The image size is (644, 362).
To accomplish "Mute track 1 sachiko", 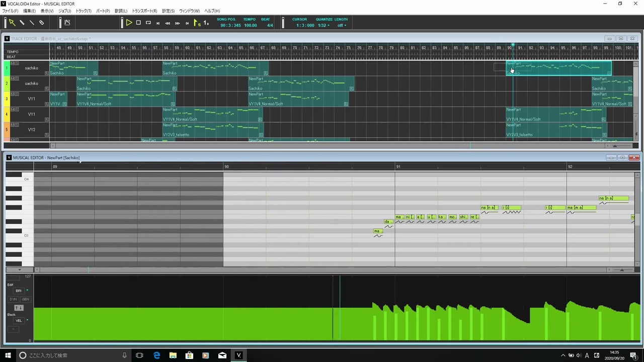I will point(12,63).
